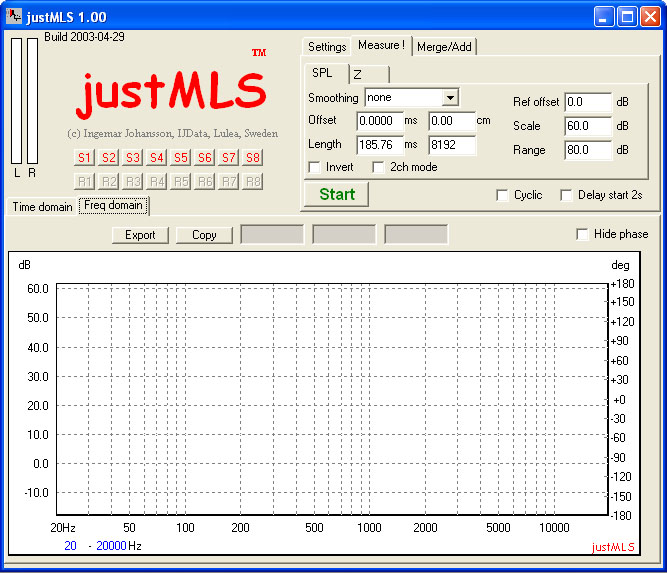Screen dimensions: 667x573
Task: Click the frequency response graph area
Action: tap(332, 399)
